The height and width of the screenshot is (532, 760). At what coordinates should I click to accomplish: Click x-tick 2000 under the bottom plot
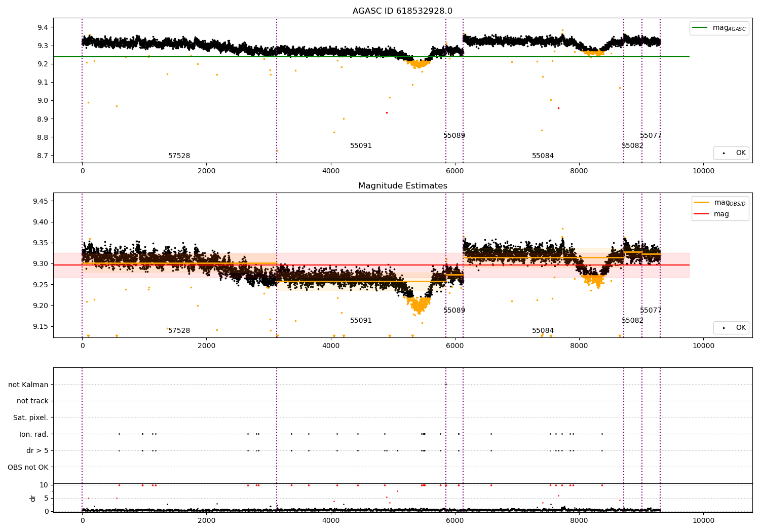click(207, 521)
